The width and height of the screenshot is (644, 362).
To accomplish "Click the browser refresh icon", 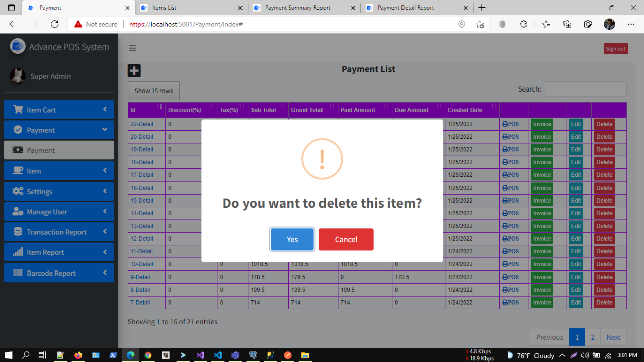I will point(54,24).
